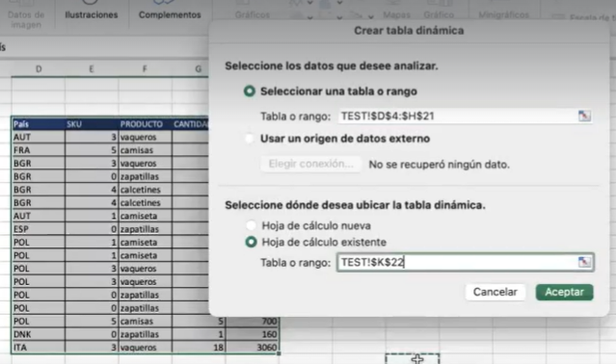This screenshot has width=616, height=364.
Task: Click the Cancelar button
Action: tap(495, 292)
